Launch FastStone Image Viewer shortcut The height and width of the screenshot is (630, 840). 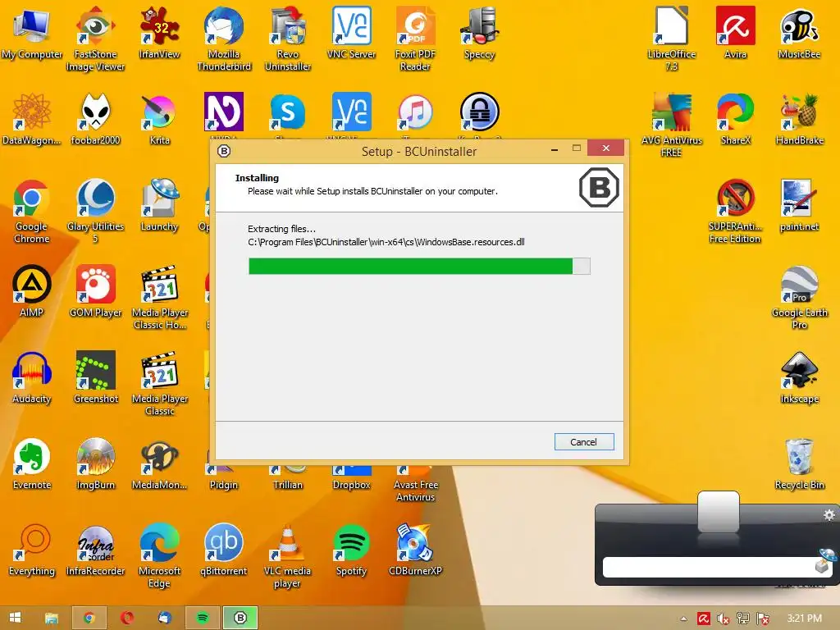95,39
